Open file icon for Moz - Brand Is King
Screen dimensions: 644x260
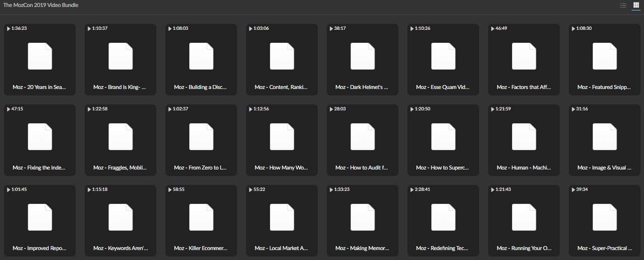pyautogui.click(x=121, y=56)
